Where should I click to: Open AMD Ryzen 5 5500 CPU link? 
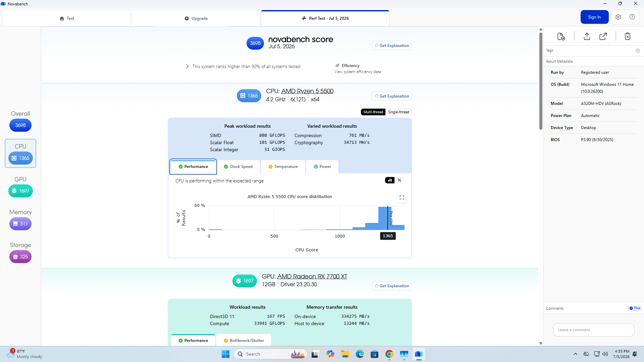tap(307, 91)
